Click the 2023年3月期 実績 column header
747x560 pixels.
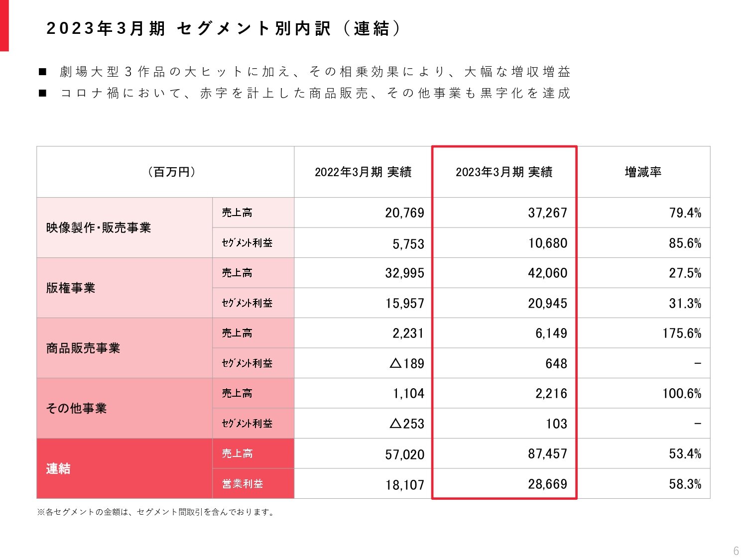point(504,172)
